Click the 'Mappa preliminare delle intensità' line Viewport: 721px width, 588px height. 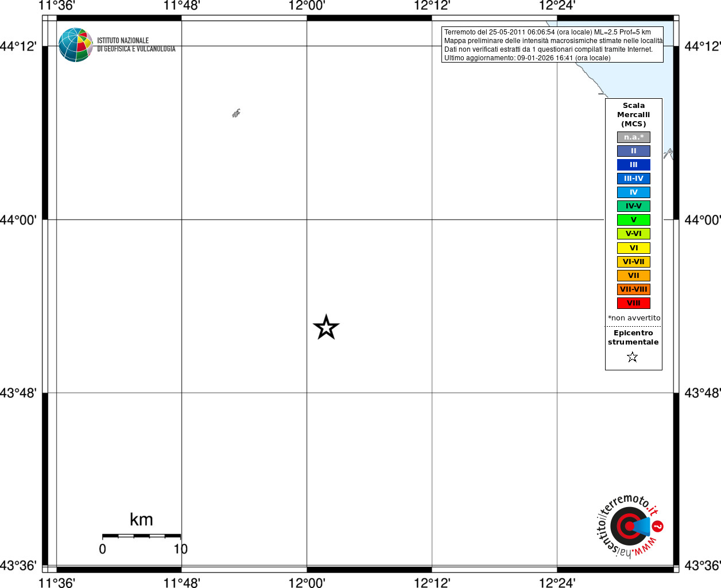click(x=553, y=41)
